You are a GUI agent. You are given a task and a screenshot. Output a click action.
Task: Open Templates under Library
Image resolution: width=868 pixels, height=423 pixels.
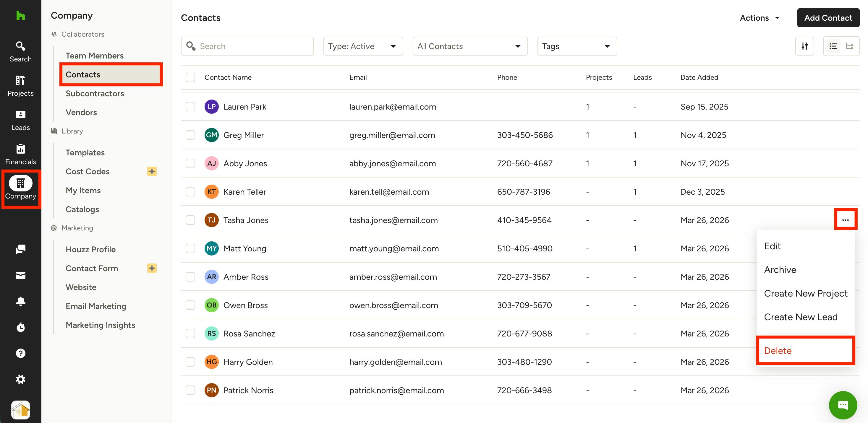(x=85, y=152)
